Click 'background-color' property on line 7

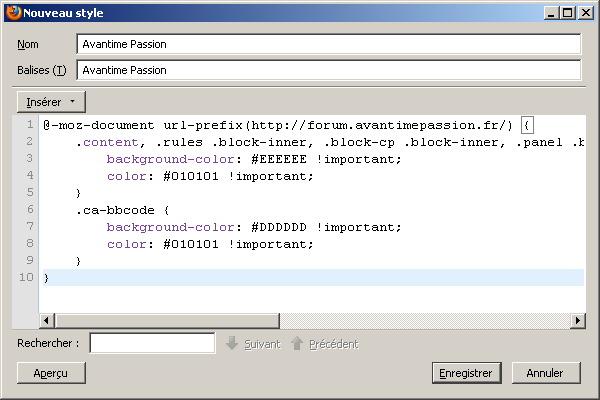pyautogui.click(x=170, y=227)
